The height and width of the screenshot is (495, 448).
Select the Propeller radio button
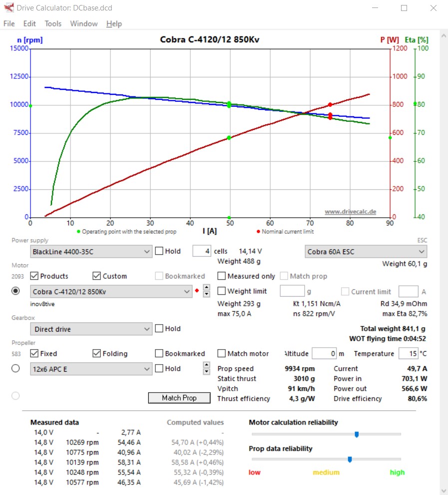coord(15,368)
